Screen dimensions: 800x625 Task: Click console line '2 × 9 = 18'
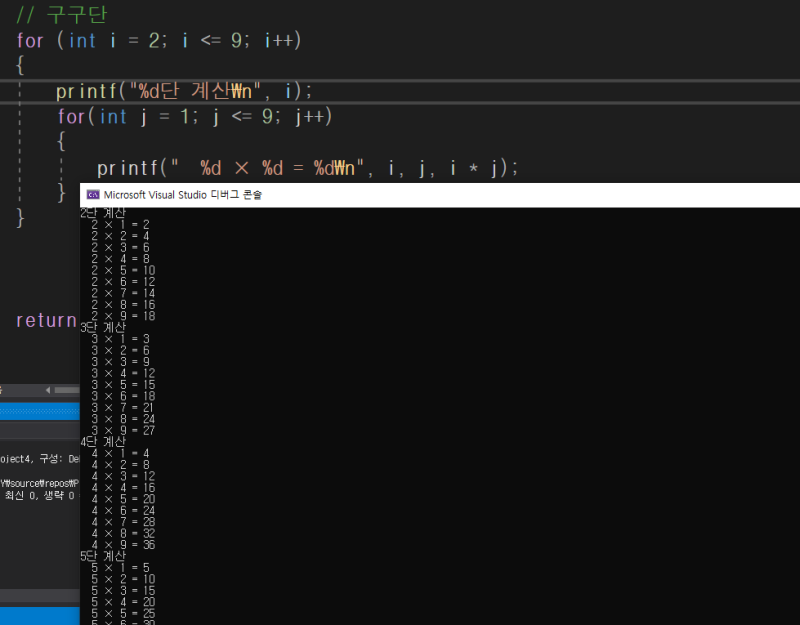click(123, 316)
